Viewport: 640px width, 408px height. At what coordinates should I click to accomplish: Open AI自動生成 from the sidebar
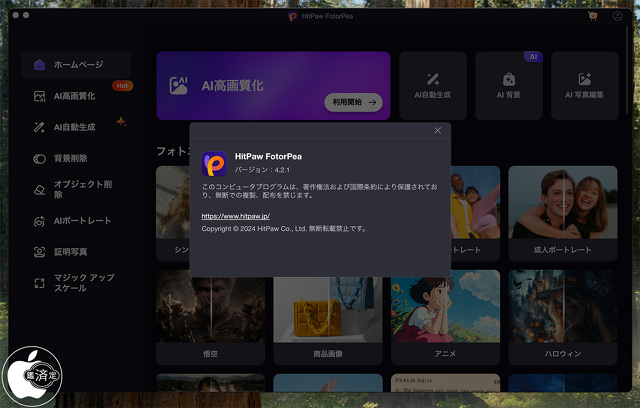click(x=76, y=127)
